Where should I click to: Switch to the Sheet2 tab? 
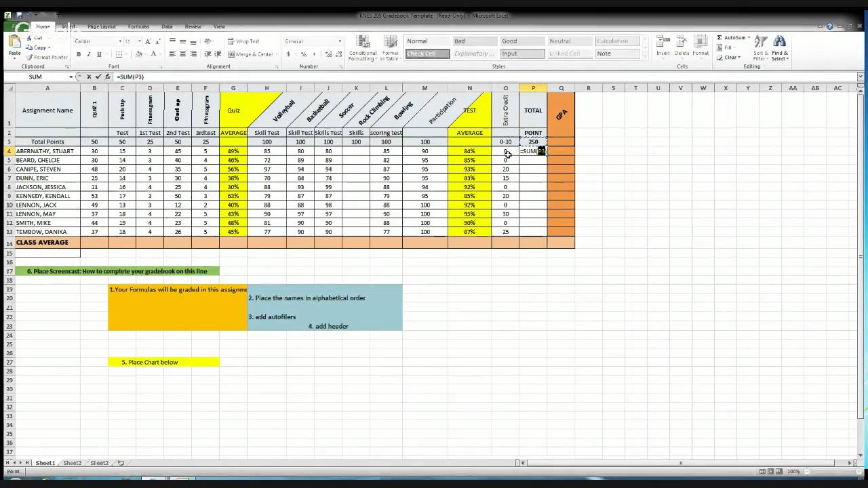(72, 463)
